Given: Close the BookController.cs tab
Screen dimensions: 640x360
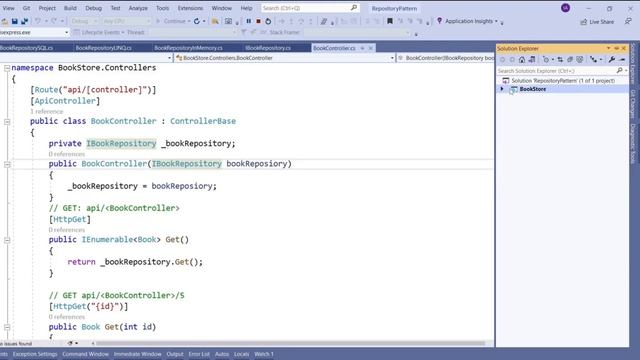Looking at the screenshot, I should point(371,48).
